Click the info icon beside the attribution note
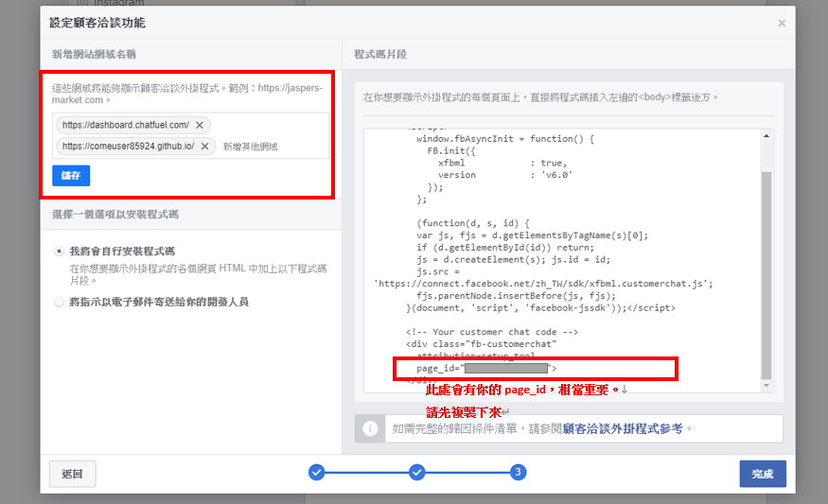828x504 pixels. pos(370,428)
